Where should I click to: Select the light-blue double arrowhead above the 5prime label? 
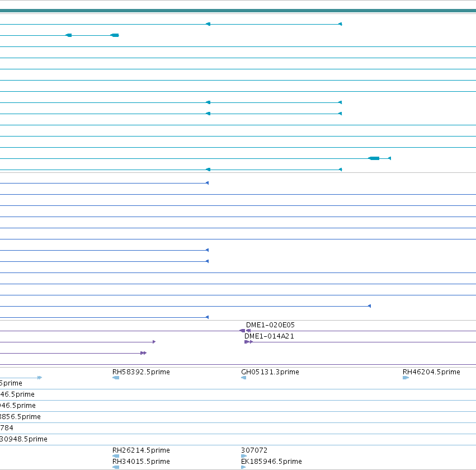click(x=40, y=378)
